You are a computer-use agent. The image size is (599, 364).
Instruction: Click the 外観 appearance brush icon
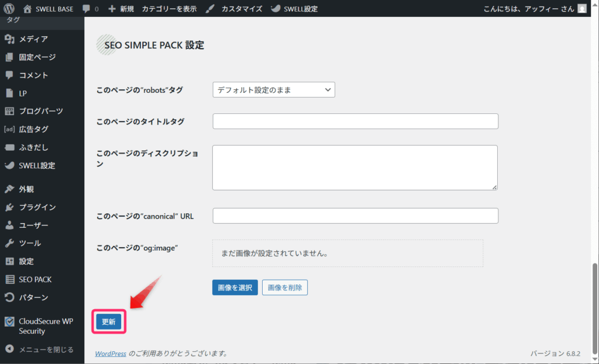(x=9, y=189)
